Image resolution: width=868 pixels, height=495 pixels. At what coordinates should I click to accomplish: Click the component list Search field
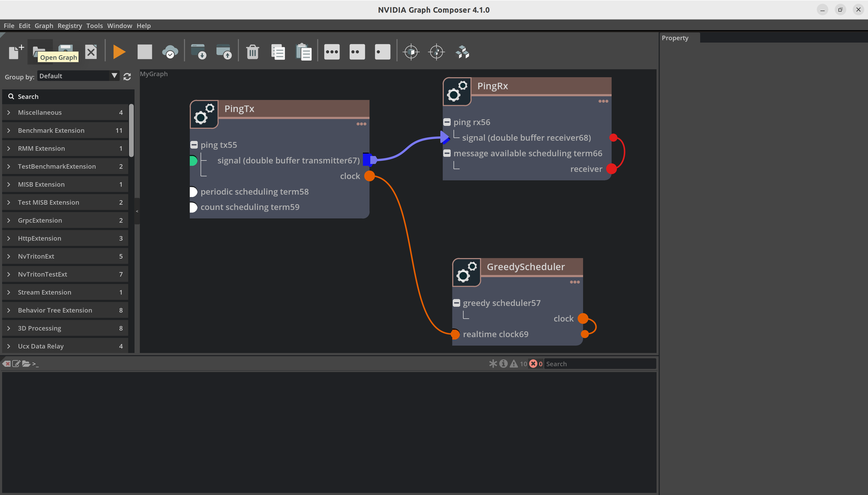[68, 97]
